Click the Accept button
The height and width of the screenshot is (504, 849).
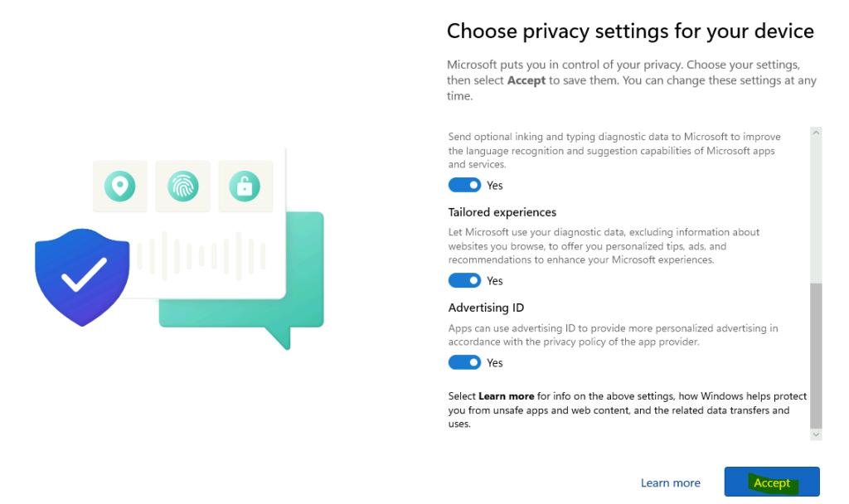[x=772, y=482]
